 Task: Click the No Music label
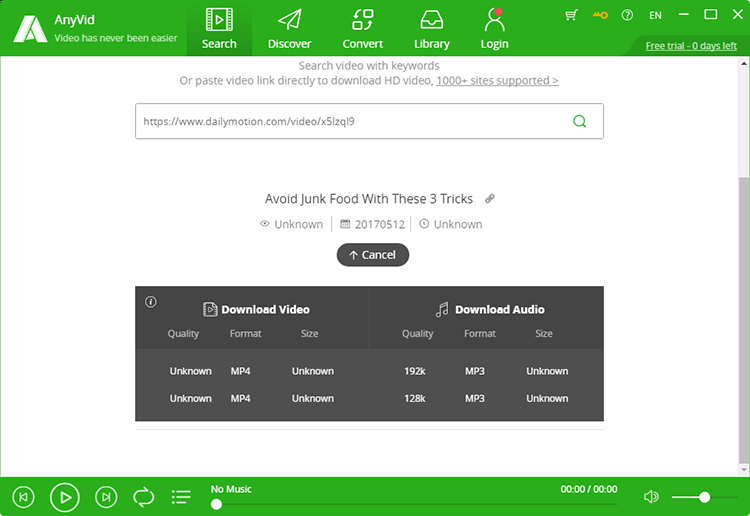click(231, 489)
